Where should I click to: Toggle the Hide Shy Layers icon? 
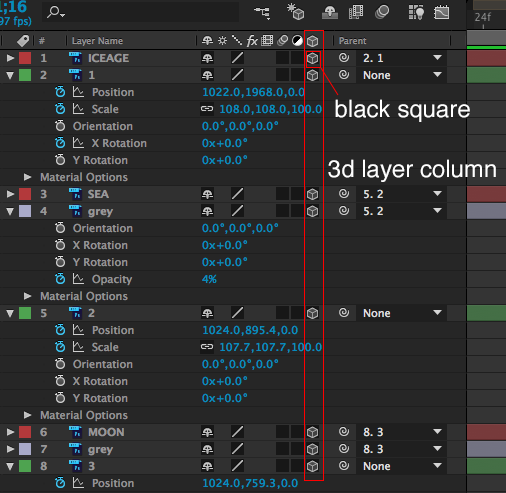point(330,13)
